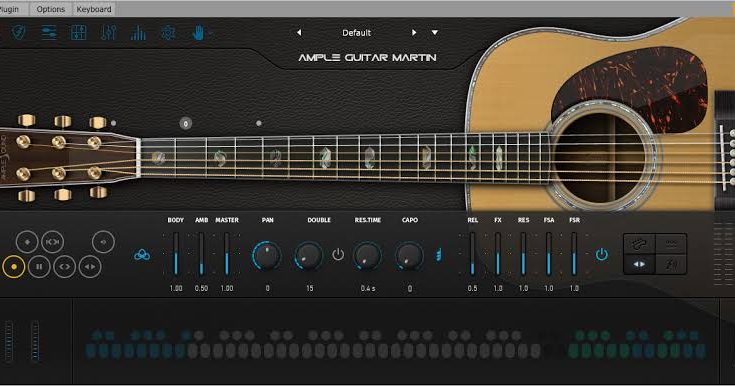
Task: Open the preset dropdown arrow near Default
Action: 435,32
